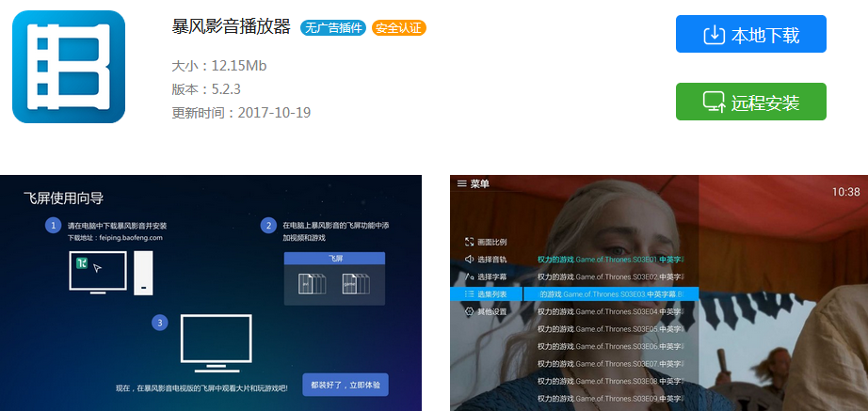Viewport: 868px width, 411px height.
Task: Click the 暴风影音播放器 title text
Action: 232,27
